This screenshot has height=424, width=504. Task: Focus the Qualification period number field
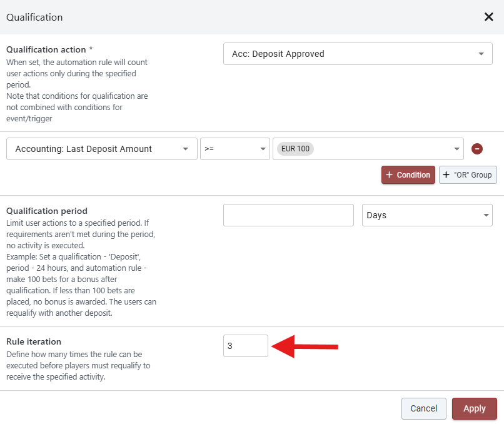(288, 215)
